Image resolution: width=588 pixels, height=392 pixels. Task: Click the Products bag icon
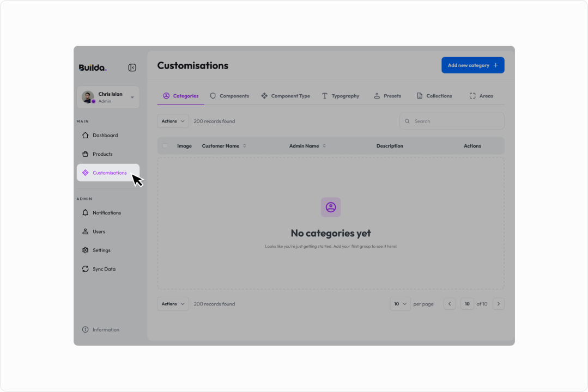click(85, 154)
